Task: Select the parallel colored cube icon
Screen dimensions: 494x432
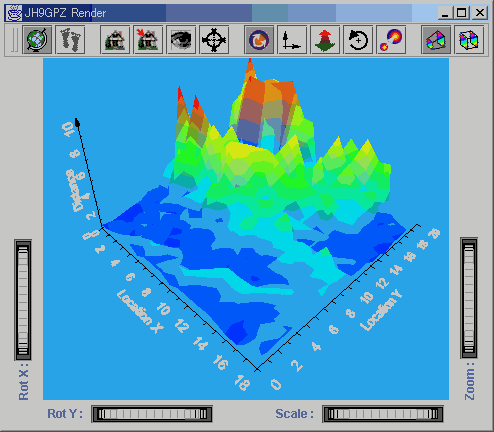Action: click(x=469, y=40)
